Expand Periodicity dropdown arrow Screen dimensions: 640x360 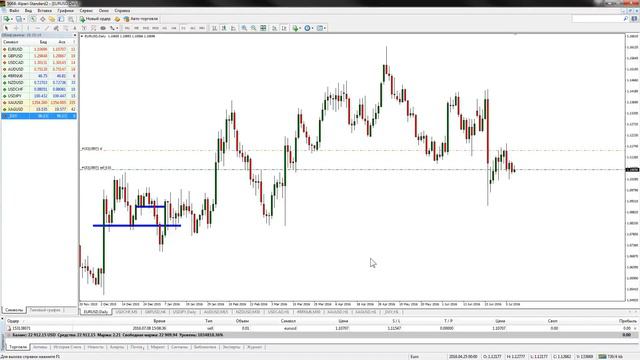click(313, 28)
